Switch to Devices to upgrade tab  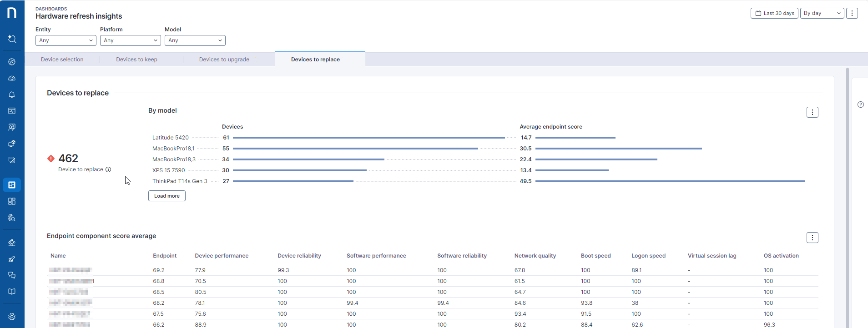pyautogui.click(x=224, y=60)
